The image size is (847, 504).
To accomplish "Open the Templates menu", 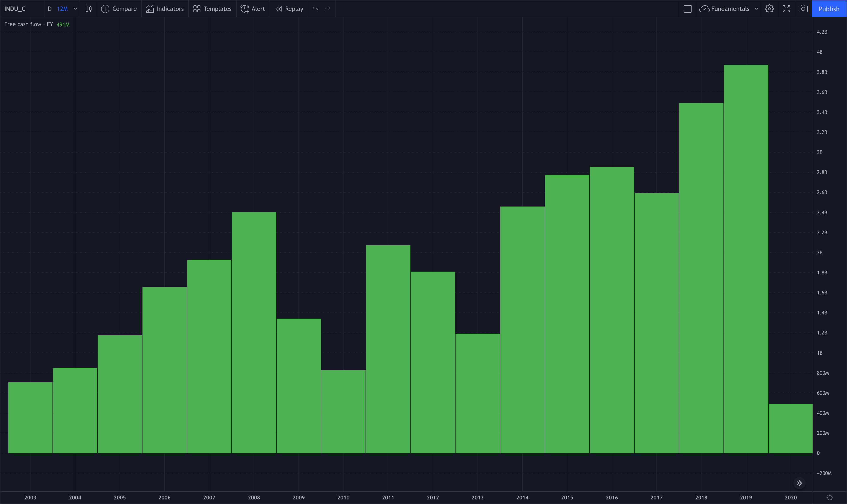I will point(212,9).
